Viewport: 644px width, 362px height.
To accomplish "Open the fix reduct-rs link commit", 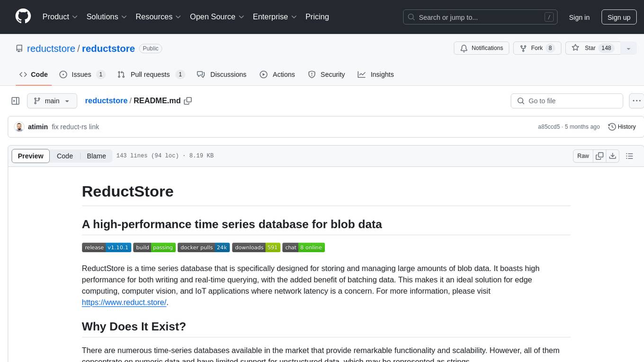I will (75, 127).
